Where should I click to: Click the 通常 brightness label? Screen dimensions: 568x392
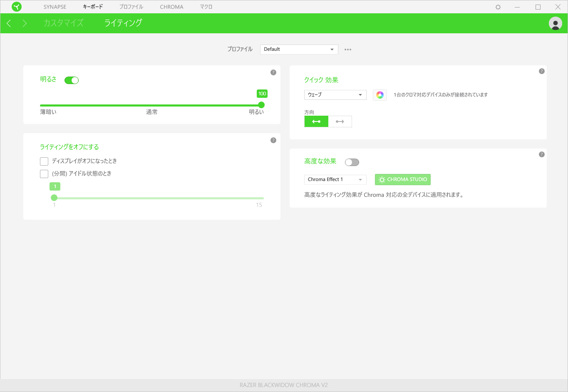[x=152, y=112]
